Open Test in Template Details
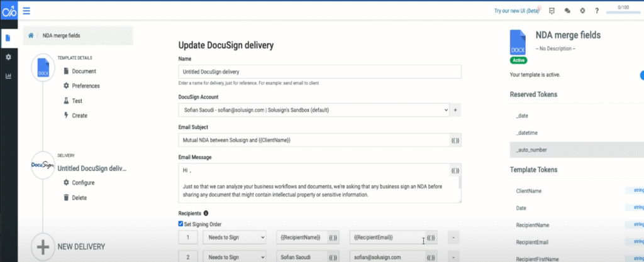This screenshot has width=644, height=262. (73, 101)
